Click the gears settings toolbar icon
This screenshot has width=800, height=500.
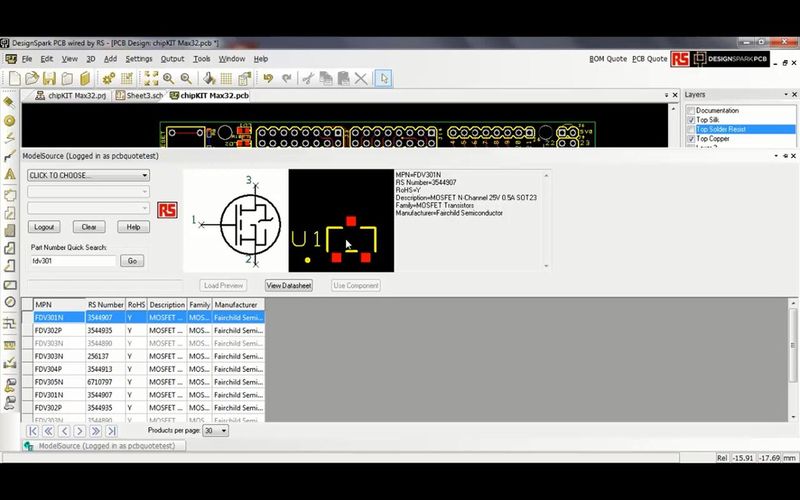coord(109,79)
